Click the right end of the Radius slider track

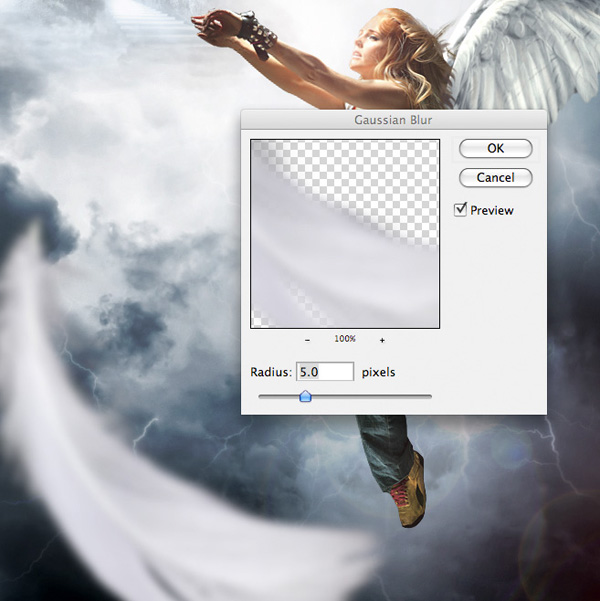coord(430,397)
